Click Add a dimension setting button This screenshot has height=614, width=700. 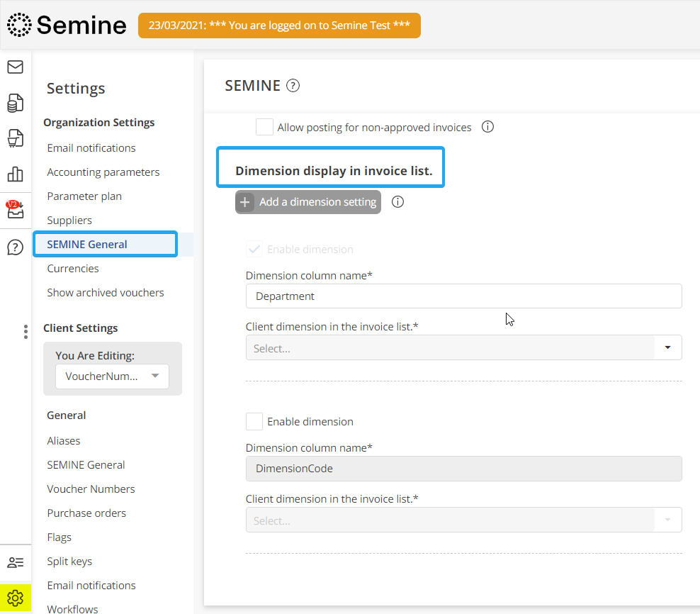(308, 202)
